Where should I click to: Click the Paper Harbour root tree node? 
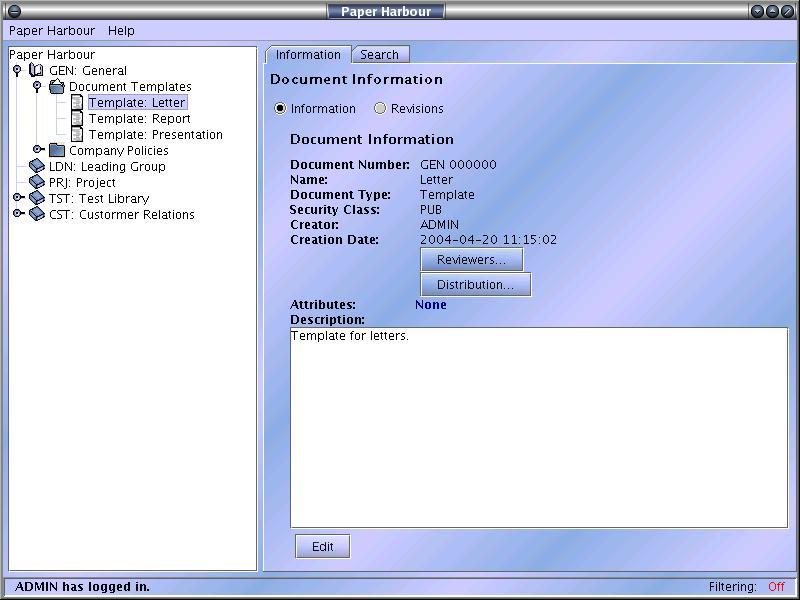click(x=52, y=55)
